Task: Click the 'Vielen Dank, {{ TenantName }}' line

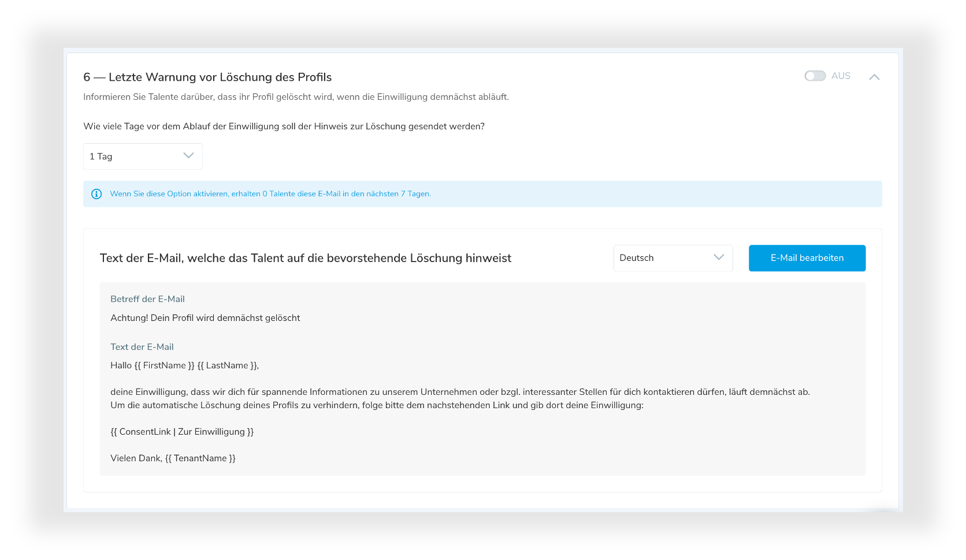Action: click(x=173, y=458)
